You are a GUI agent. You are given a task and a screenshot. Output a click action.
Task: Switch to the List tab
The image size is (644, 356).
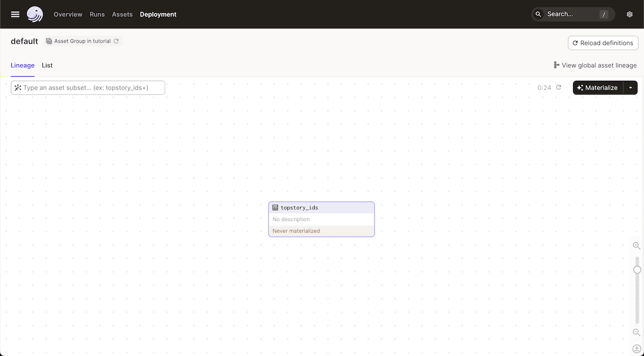(x=47, y=65)
